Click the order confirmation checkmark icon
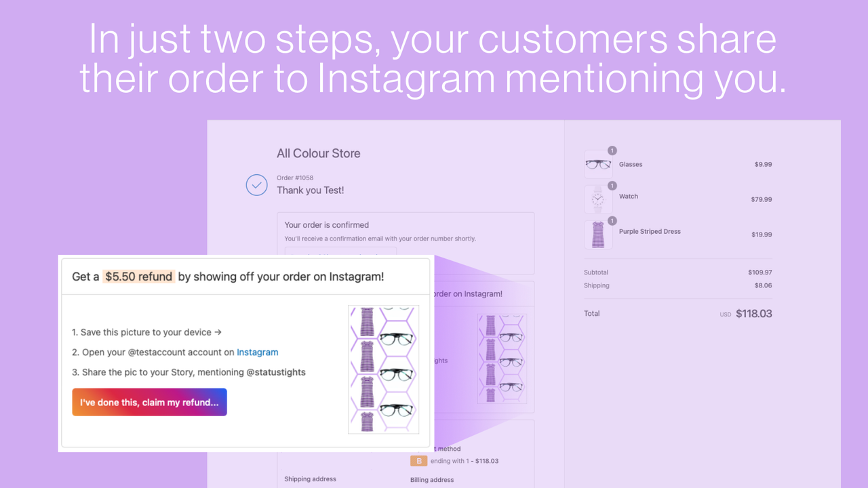Image resolution: width=868 pixels, height=488 pixels. coord(256,184)
